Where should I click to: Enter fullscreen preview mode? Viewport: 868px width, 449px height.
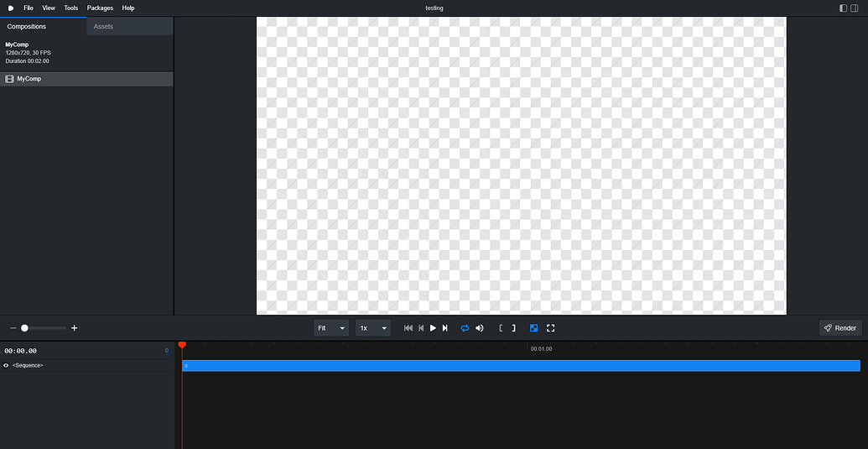(550, 328)
